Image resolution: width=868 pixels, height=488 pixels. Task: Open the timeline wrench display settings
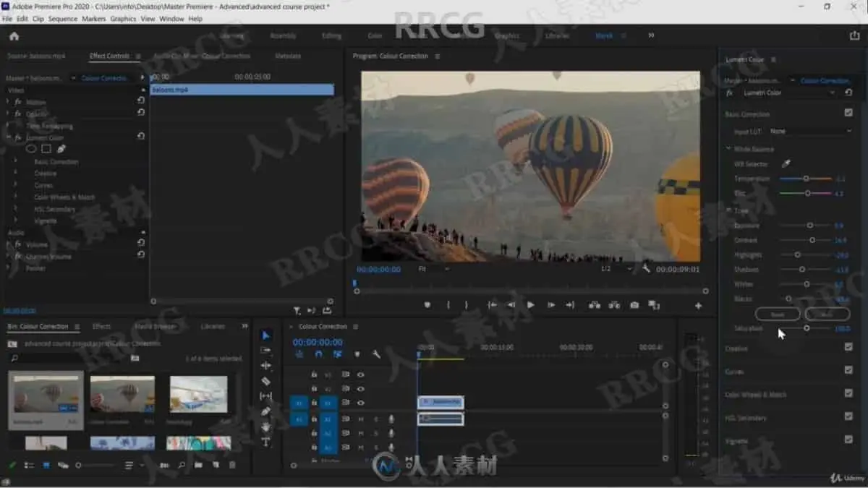coord(376,354)
